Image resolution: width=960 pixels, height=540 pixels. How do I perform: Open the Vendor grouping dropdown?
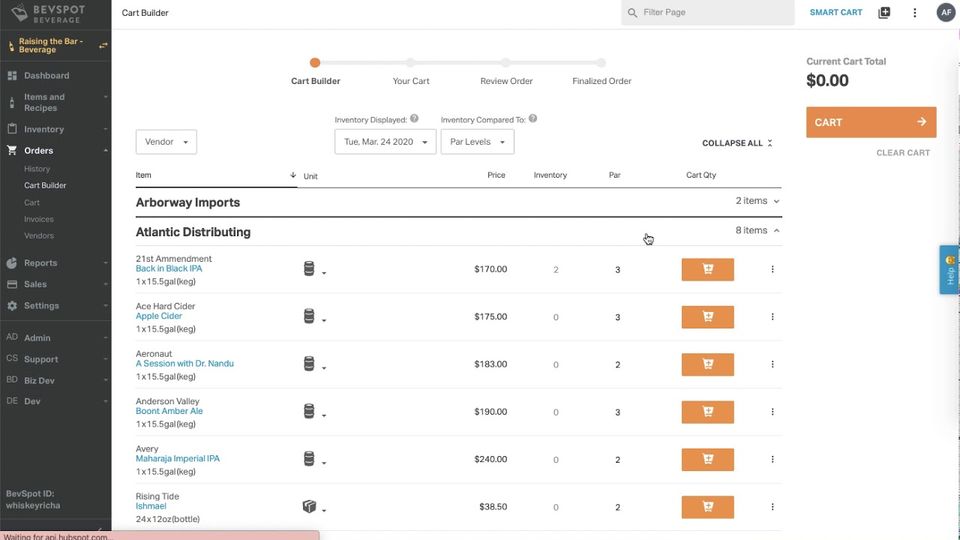pos(166,142)
